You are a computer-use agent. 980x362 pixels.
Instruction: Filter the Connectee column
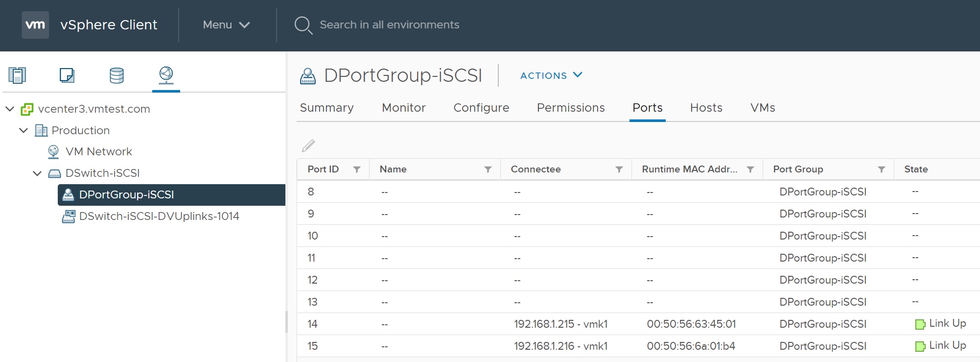point(619,169)
